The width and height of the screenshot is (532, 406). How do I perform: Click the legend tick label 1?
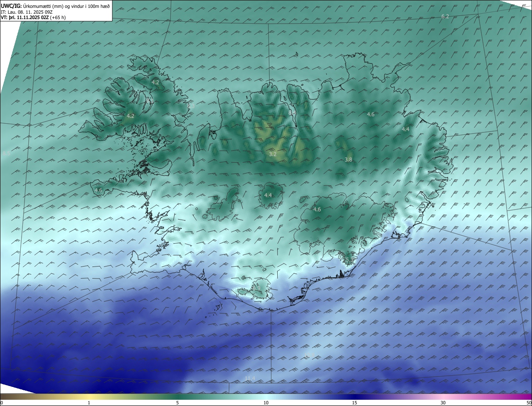point(89,403)
